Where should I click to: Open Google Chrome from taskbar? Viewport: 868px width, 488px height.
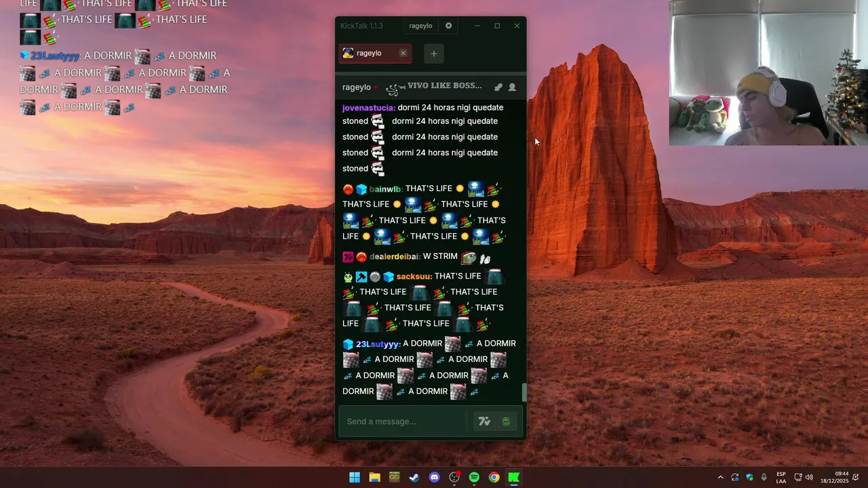(x=494, y=477)
